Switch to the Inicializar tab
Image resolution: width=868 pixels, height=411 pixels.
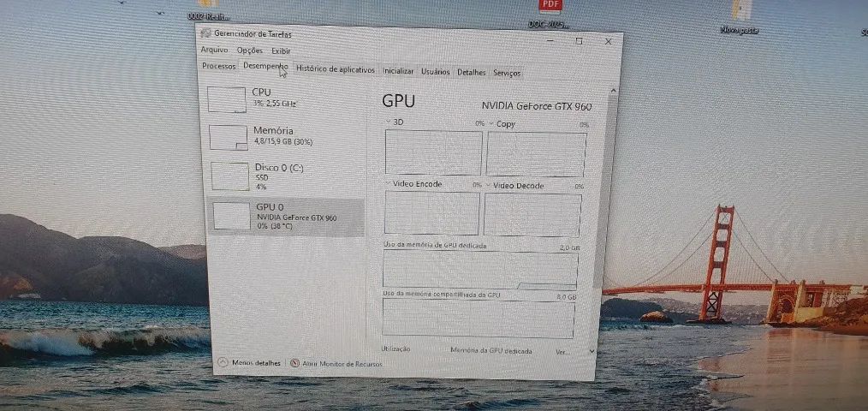point(398,71)
